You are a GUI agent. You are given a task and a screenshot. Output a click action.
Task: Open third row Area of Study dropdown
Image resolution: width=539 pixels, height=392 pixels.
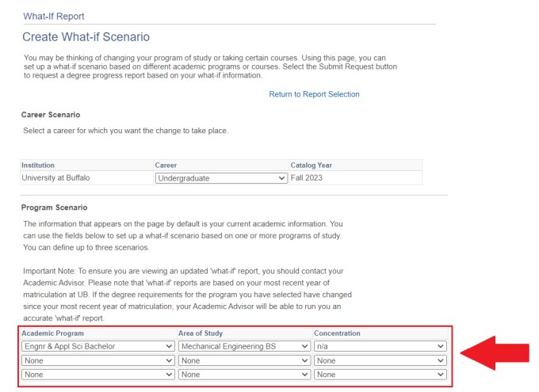[x=244, y=375]
